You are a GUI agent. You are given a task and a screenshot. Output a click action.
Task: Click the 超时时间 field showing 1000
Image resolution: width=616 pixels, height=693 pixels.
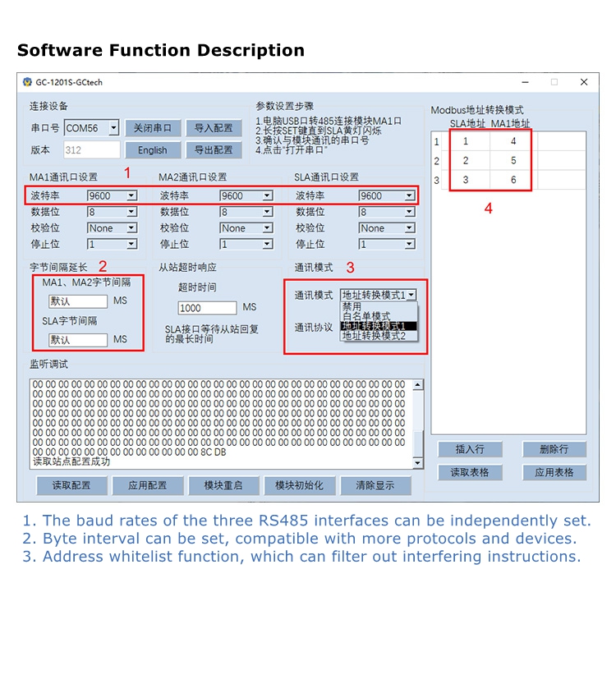(x=207, y=308)
